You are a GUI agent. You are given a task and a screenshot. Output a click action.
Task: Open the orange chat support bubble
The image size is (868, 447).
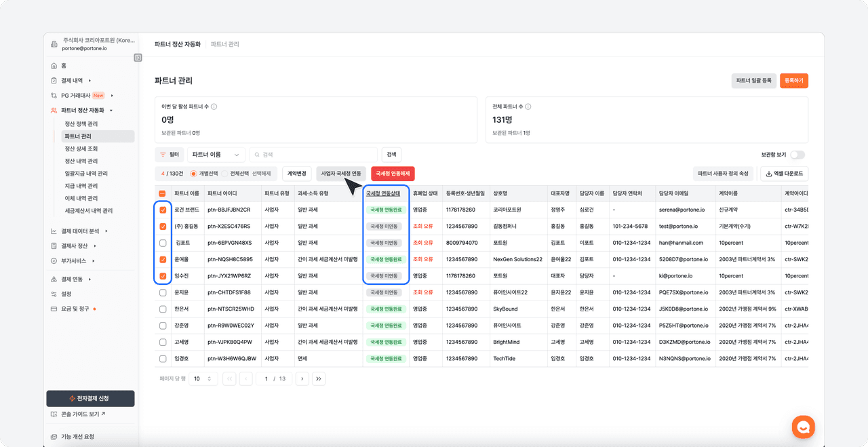(x=804, y=427)
